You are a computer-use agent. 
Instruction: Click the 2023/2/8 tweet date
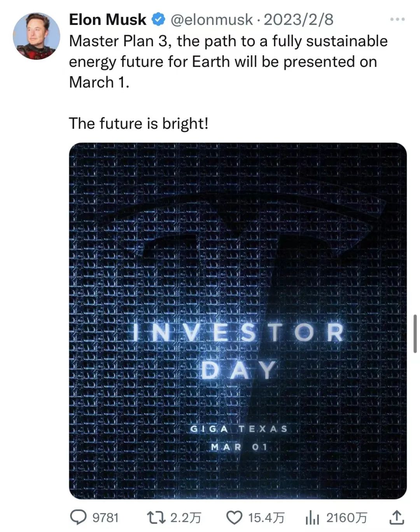click(298, 19)
